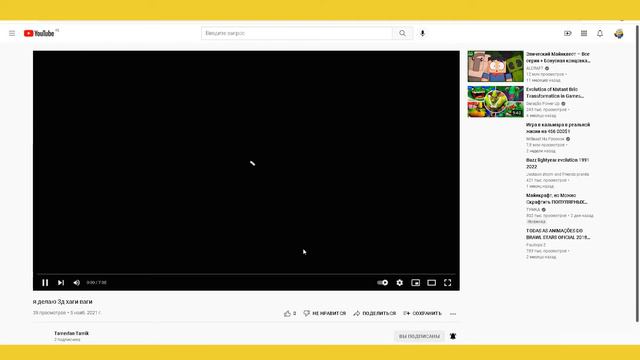
Task: Open the notifications bell in header
Action: [600, 33]
